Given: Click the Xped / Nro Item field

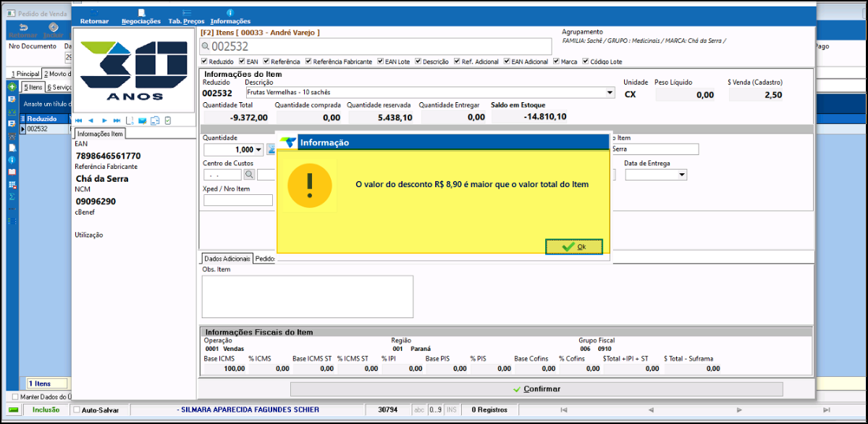Looking at the screenshot, I should tap(238, 200).
